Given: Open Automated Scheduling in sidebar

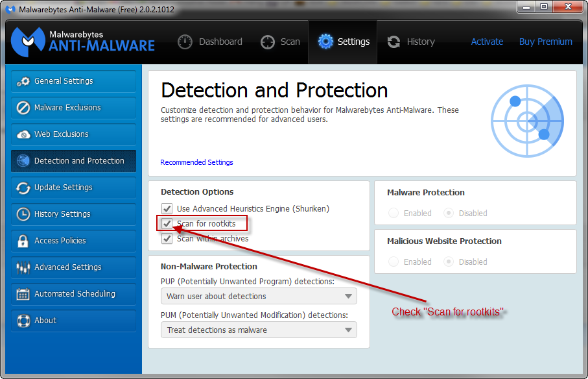Looking at the screenshot, I should click(73, 294).
